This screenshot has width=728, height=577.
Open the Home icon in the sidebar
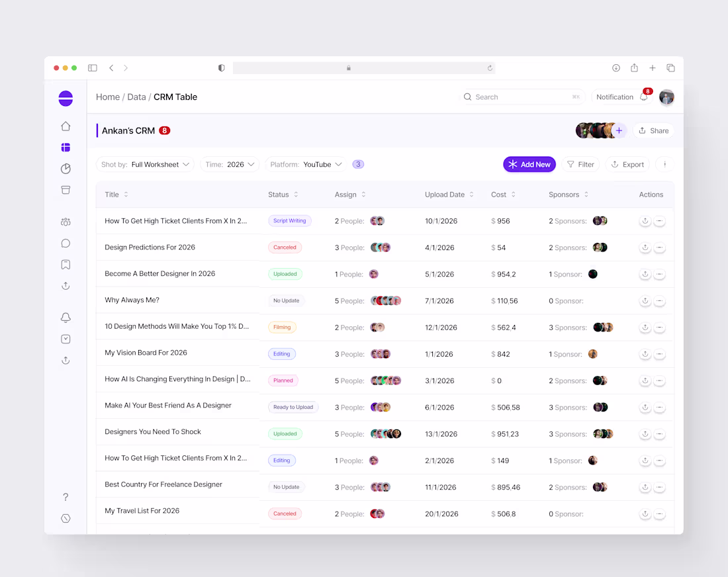66,126
